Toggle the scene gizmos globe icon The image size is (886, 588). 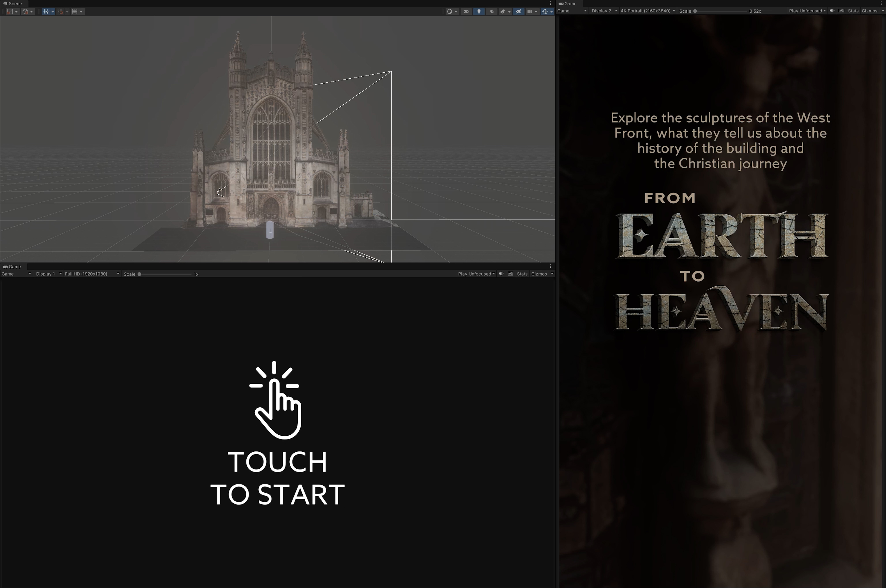click(545, 12)
